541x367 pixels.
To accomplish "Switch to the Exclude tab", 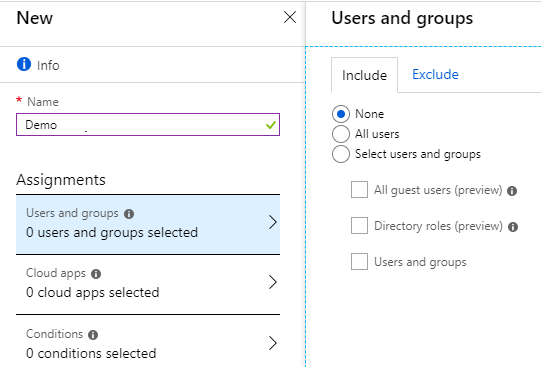I will pos(435,75).
